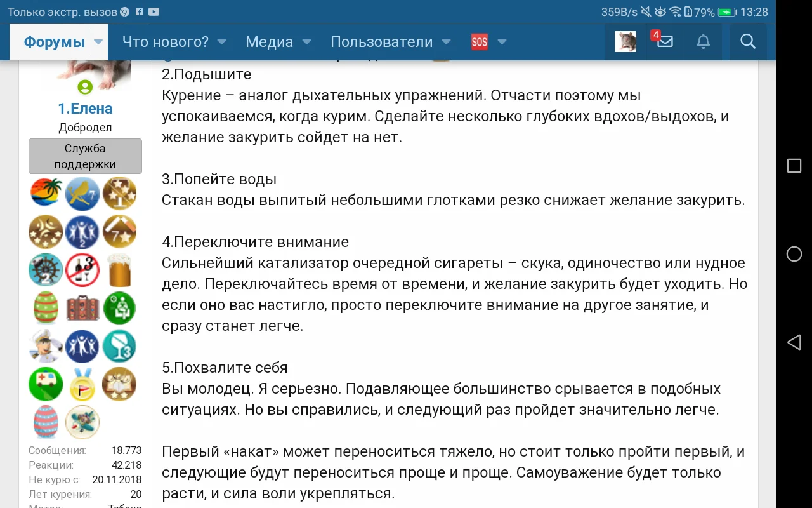
Task: Click the golden canary badge with number 7
Action: pos(82,193)
